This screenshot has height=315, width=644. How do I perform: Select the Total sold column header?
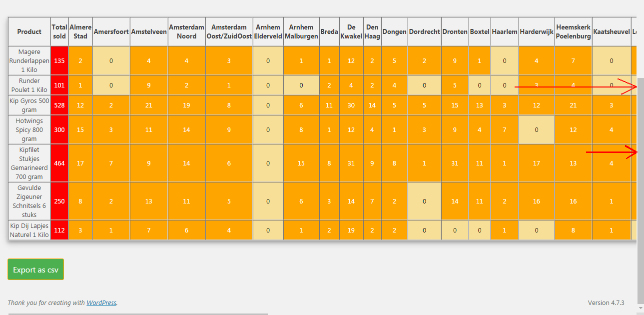pyautogui.click(x=59, y=31)
